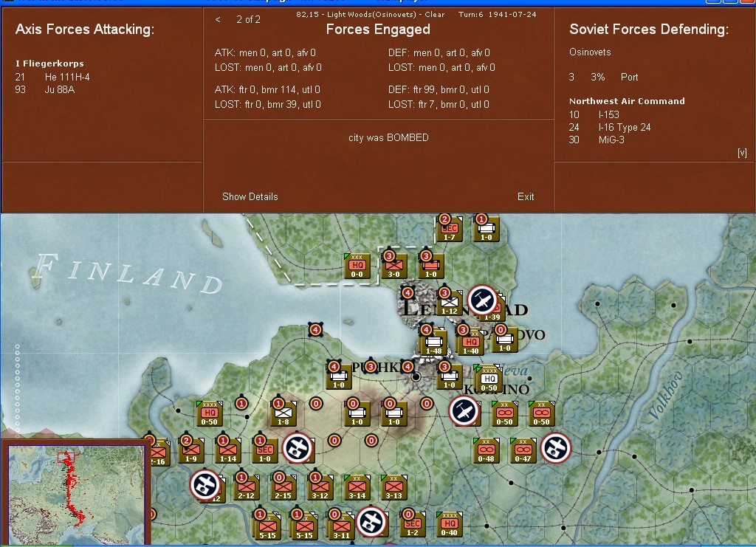Click the 'Turn:6 1941-07-24' date text
Viewport: 756px width, 547px height.
click(497, 15)
